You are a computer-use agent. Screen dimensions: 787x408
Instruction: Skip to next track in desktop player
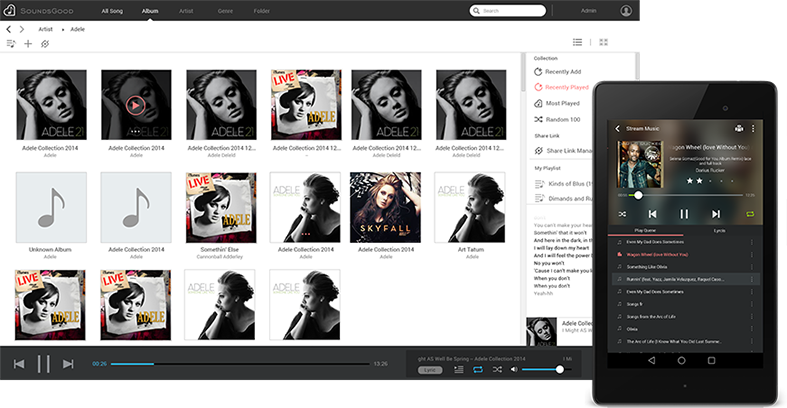[68, 364]
